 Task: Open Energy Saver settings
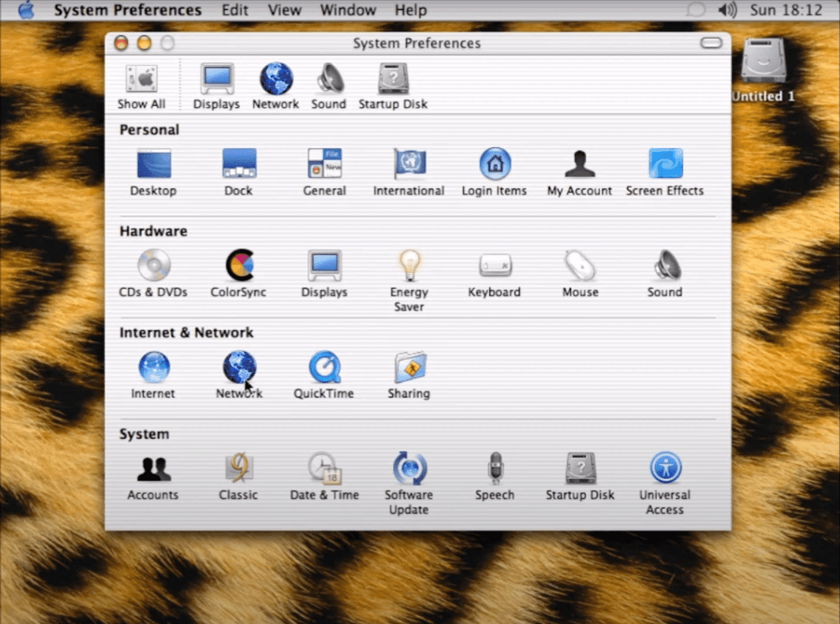408,266
